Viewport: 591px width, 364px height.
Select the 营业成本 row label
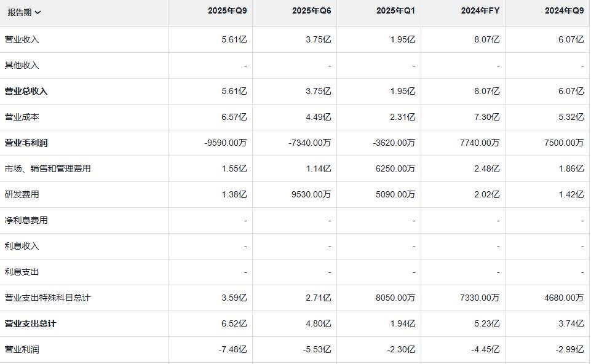coord(22,117)
